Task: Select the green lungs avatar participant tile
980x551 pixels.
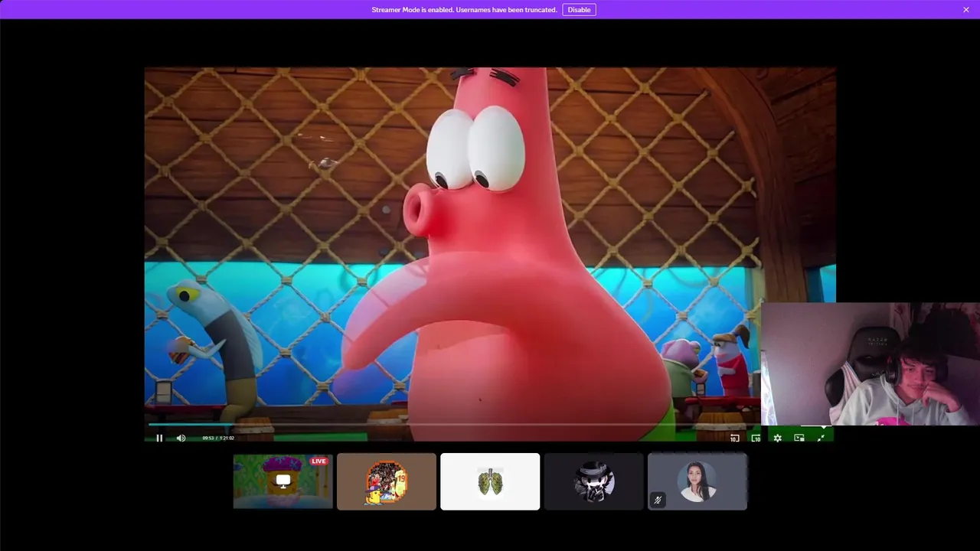Action: 490,481
